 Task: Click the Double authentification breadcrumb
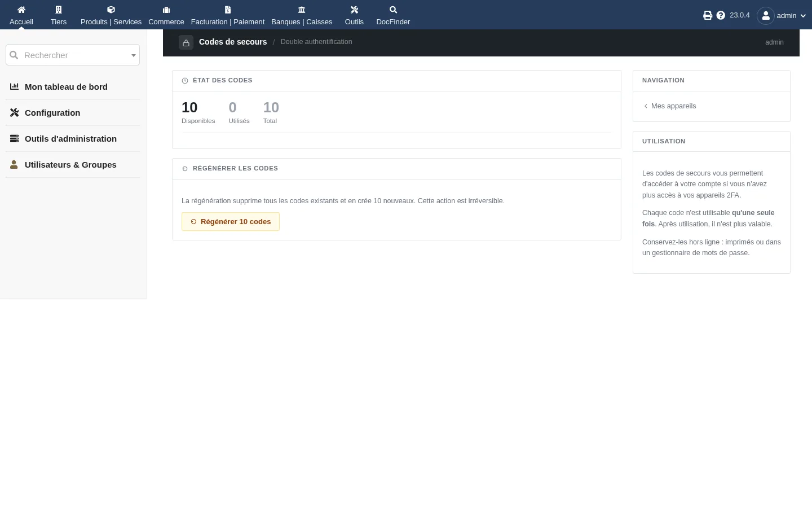(316, 42)
